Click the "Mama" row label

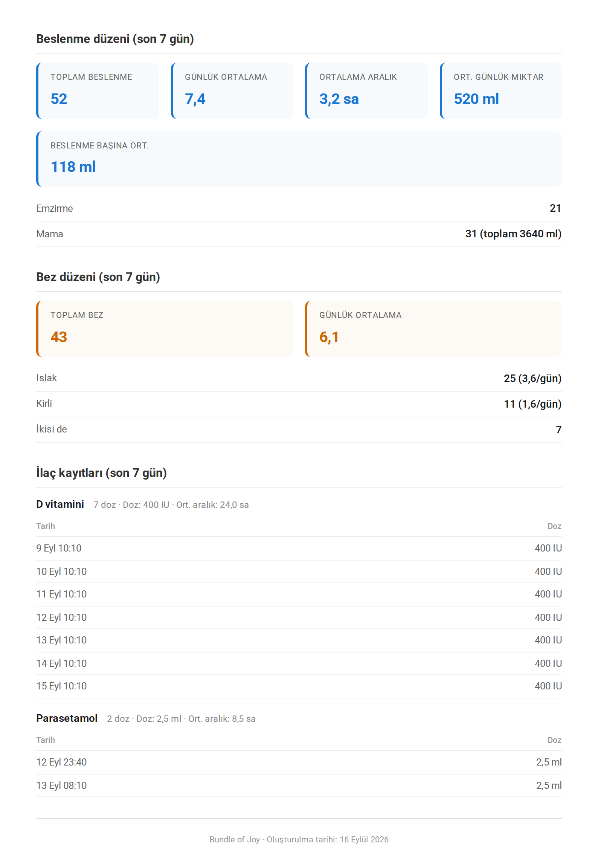(x=50, y=234)
